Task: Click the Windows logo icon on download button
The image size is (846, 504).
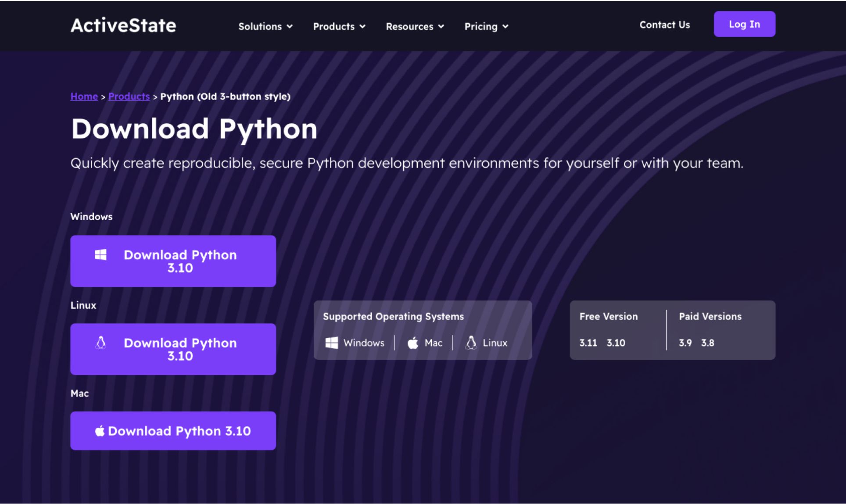Action: pyautogui.click(x=100, y=255)
